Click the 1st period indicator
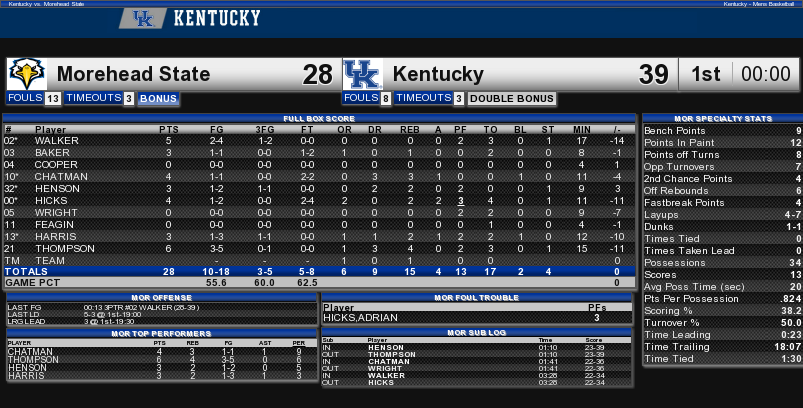This screenshot has height=408, width=803. point(706,74)
